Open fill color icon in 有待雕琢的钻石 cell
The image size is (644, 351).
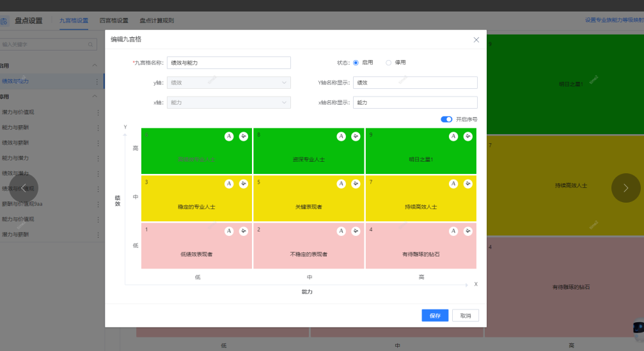(468, 231)
